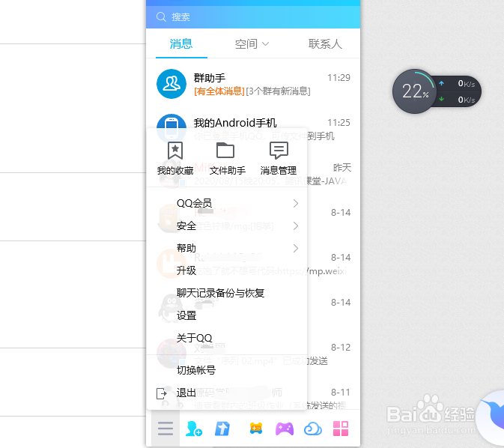
Task: Open the 群助手 conversation title
Action: point(210,78)
